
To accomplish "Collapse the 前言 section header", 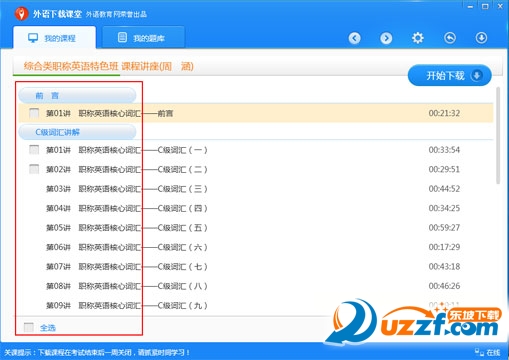I will (x=77, y=96).
